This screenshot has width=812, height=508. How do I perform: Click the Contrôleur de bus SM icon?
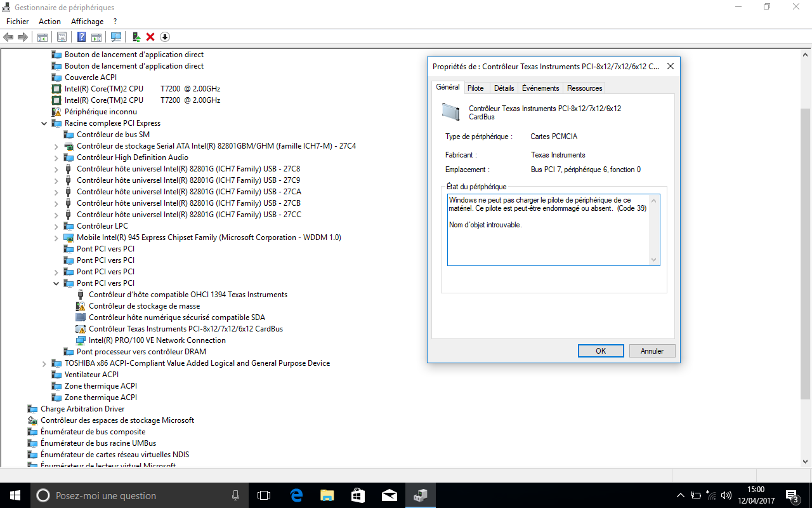(x=69, y=135)
